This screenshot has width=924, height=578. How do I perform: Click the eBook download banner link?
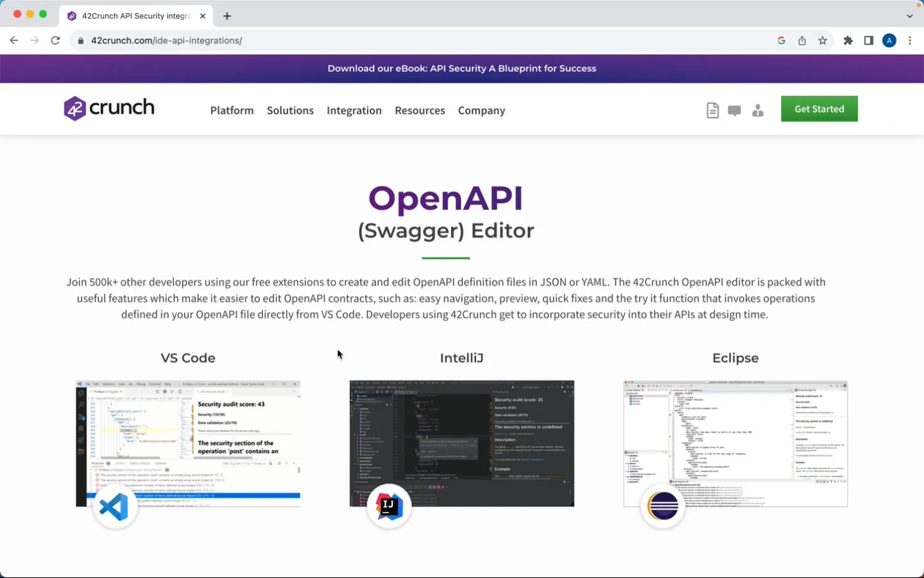point(462,69)
